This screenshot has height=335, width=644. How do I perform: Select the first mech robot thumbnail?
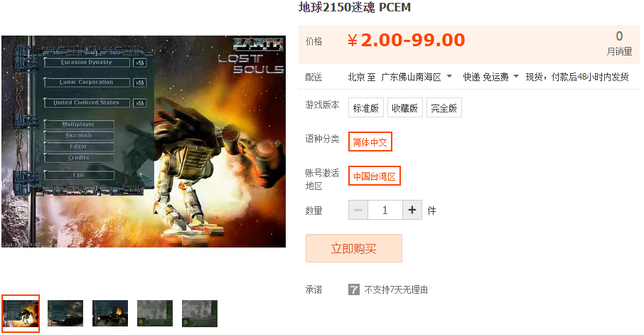click(21, 313)
